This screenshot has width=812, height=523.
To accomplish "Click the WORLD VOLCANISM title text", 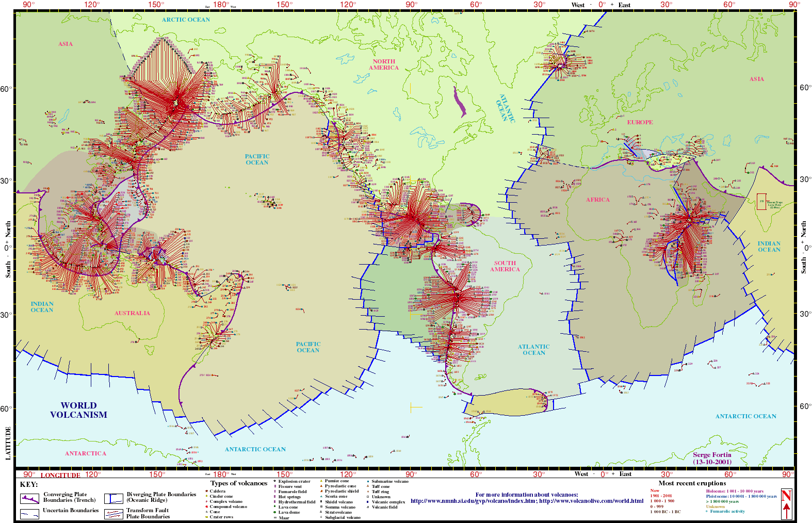I will click(78, 410).
